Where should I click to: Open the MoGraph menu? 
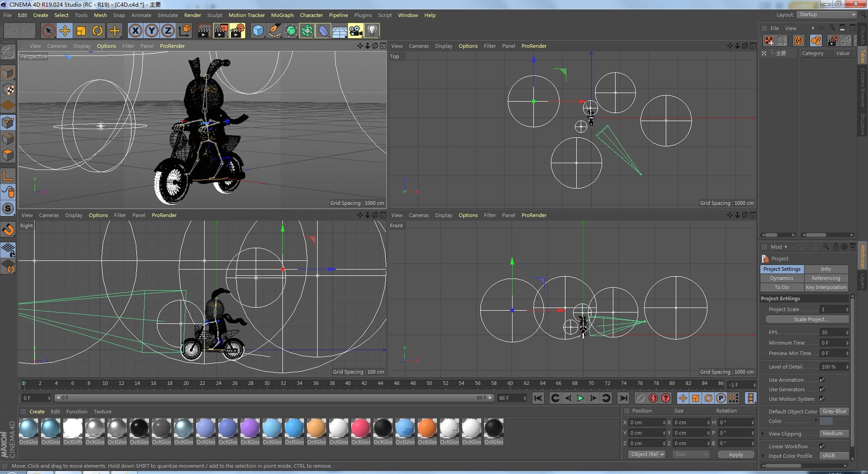pos(282,15)
